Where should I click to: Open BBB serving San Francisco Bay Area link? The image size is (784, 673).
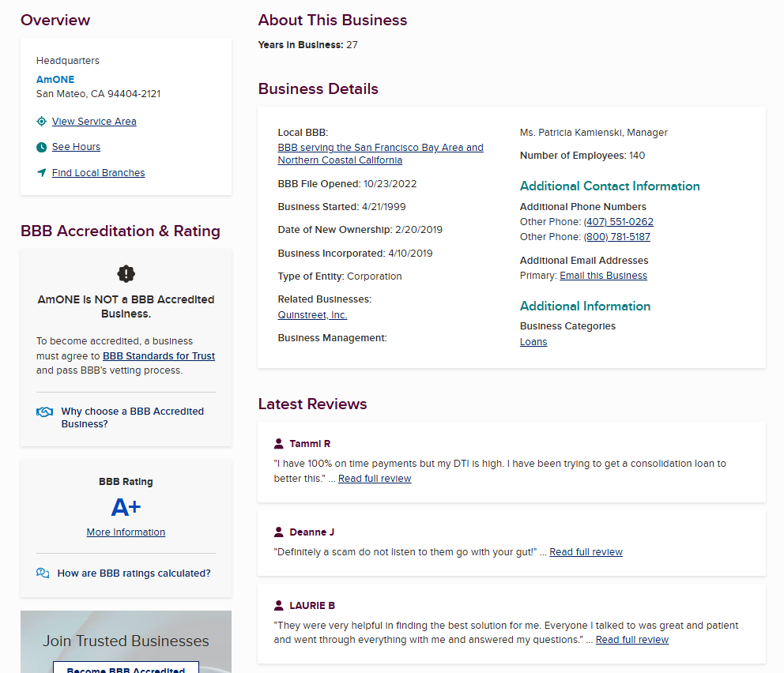(380, 154)
